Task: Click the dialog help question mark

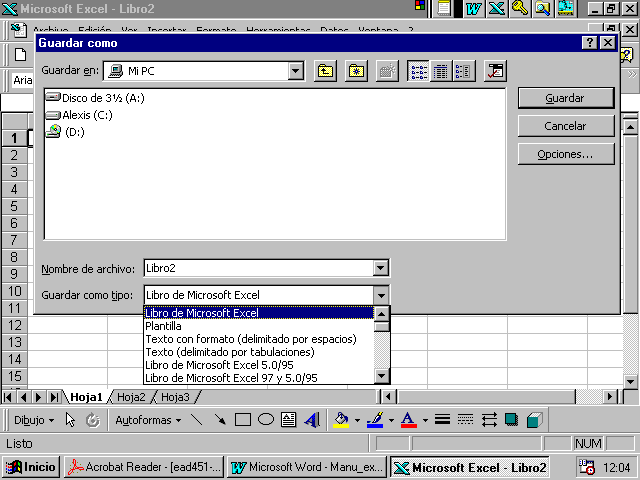Action: [589, 43]
